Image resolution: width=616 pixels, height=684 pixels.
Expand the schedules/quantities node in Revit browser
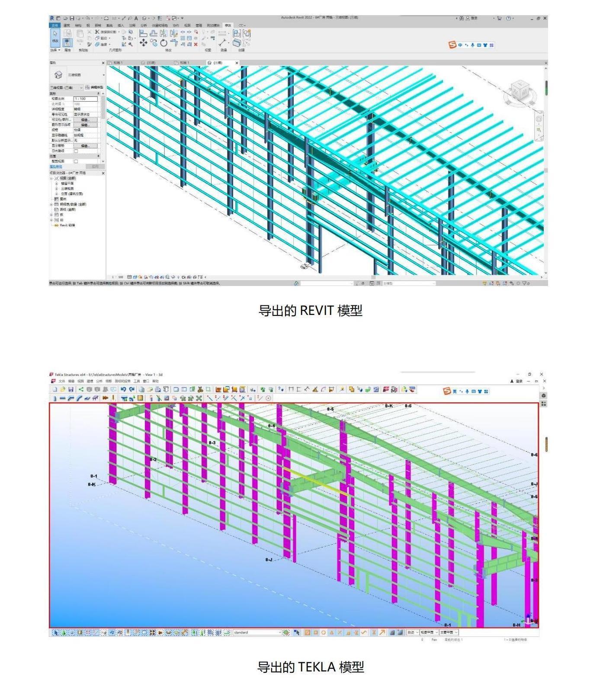pos(51,204)
